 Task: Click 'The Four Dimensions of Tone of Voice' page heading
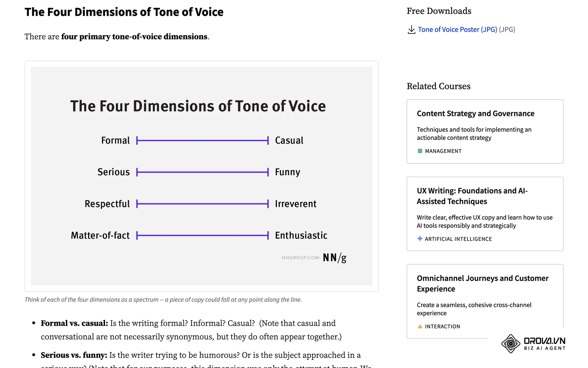pos(124,12)
